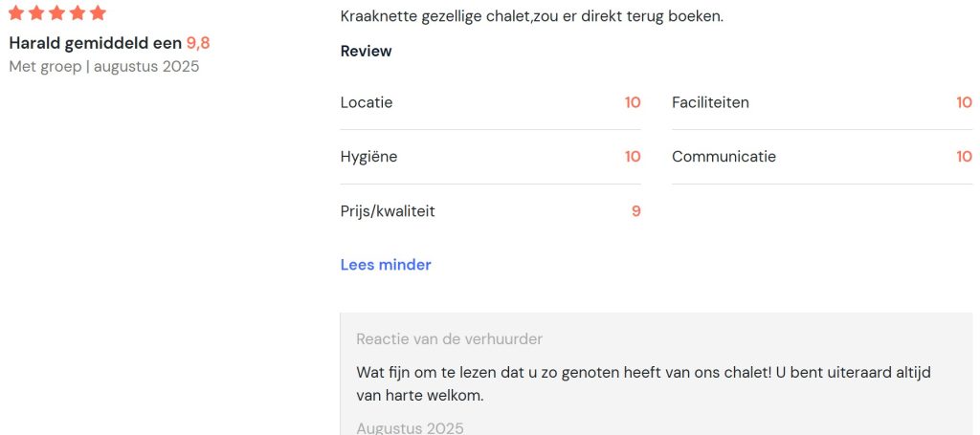Click the Prijs/kwaliteit score 9
Image resolution: width=980 pixels, height=435 pixels.
pos(635,211)
